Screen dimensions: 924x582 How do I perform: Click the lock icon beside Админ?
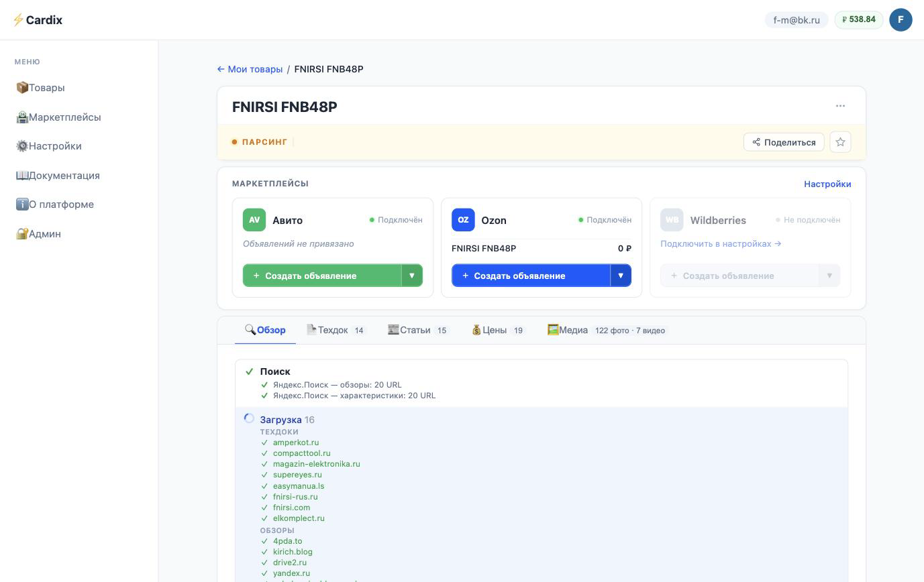pos(21,234)
